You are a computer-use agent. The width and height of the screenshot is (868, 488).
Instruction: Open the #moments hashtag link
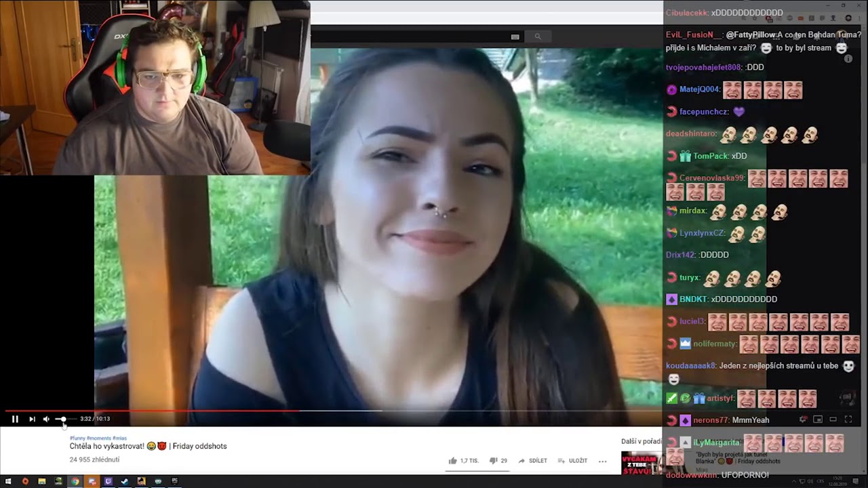[99, 439]
